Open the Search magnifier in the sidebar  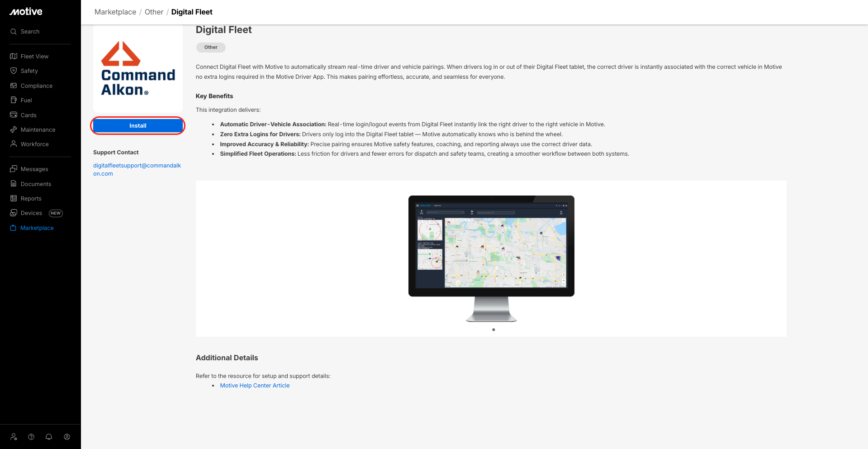tap(14, 32)
